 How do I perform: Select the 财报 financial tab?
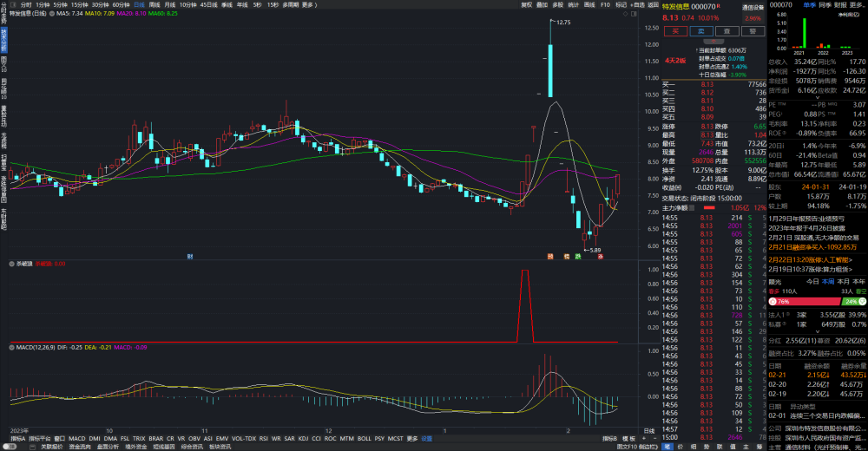[840, 4]
